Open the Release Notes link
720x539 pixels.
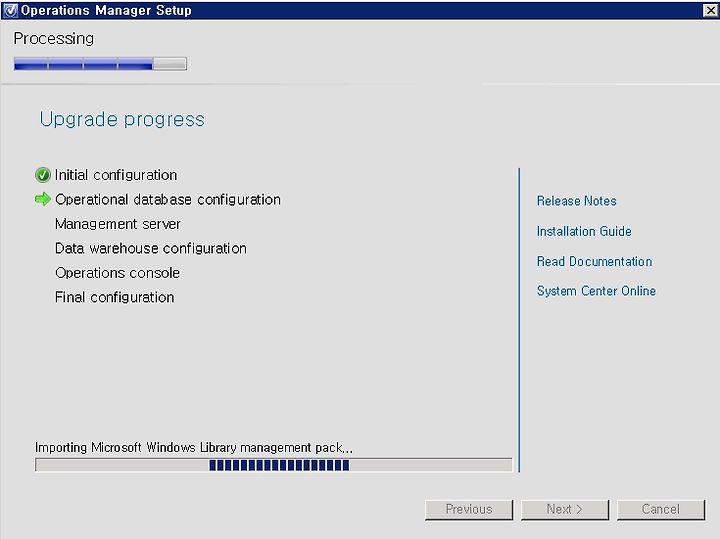[576, 201]
